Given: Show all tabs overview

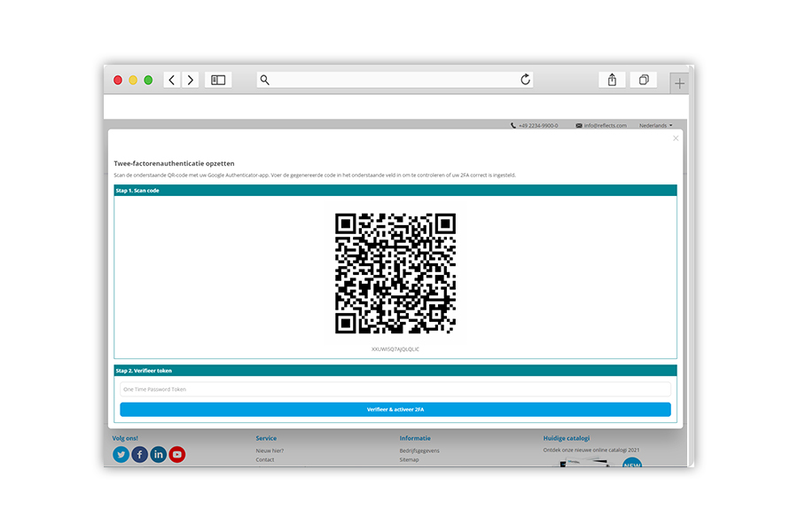Looking at the screenshot, I should coord(644,80).
